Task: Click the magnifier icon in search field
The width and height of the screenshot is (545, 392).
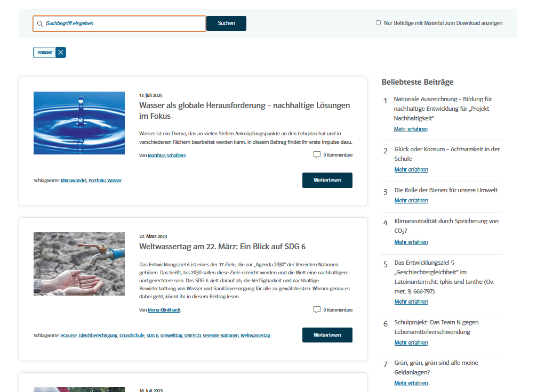Action: pyautogui.click(x=40, y=23)
